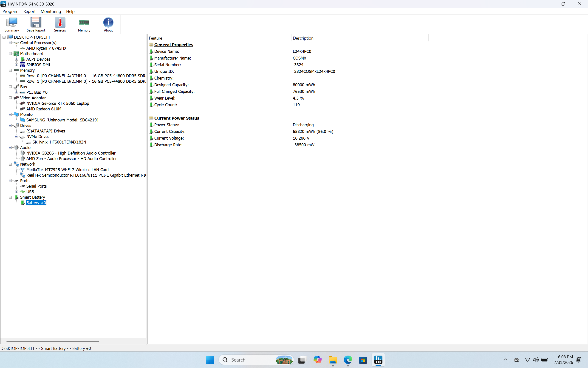Select the NVIDIA GeForce RTX 5060 icon
Screen dimensions: 588x368
tap(23, 103)
